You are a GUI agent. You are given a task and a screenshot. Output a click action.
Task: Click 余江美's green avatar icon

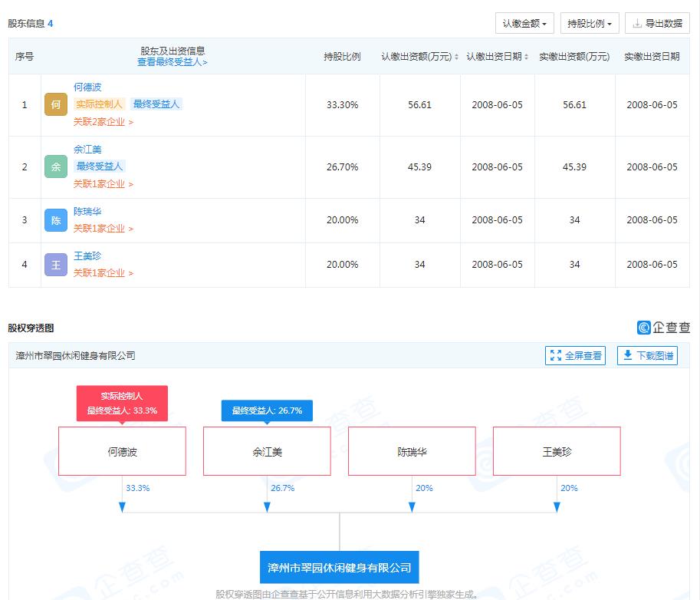[55, 166]
